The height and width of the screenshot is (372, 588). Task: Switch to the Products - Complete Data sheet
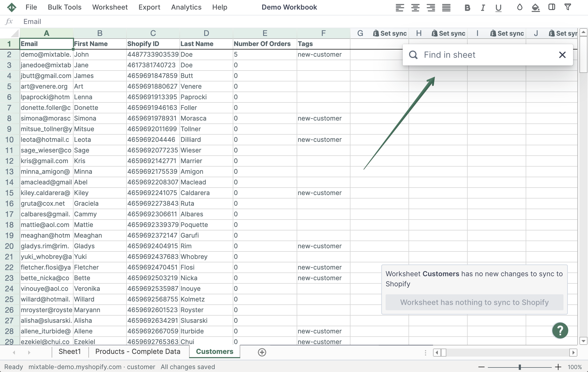[138, 352]
